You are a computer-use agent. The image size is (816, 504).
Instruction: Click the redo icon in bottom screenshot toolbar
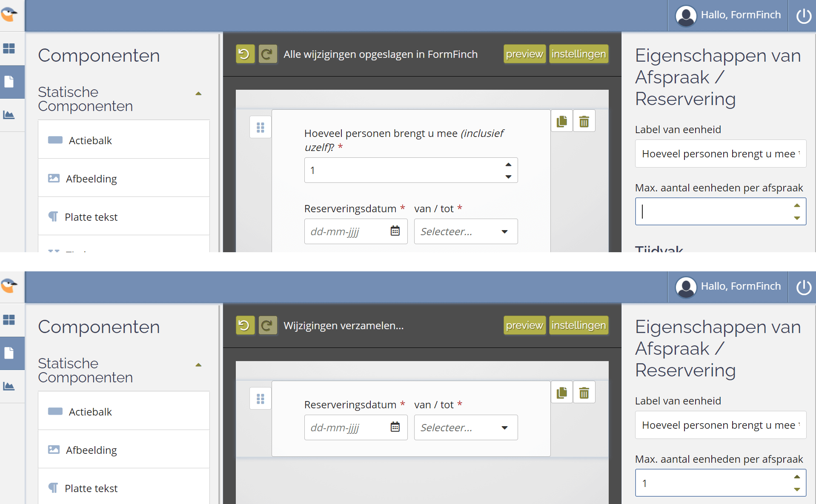tap(268, 325)
